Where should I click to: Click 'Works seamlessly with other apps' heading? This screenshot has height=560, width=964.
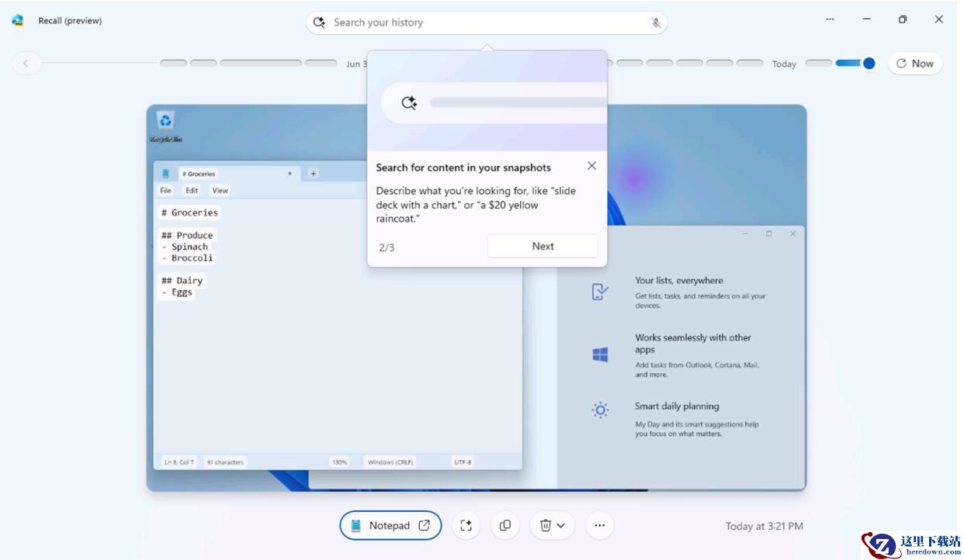click(693, 344)
